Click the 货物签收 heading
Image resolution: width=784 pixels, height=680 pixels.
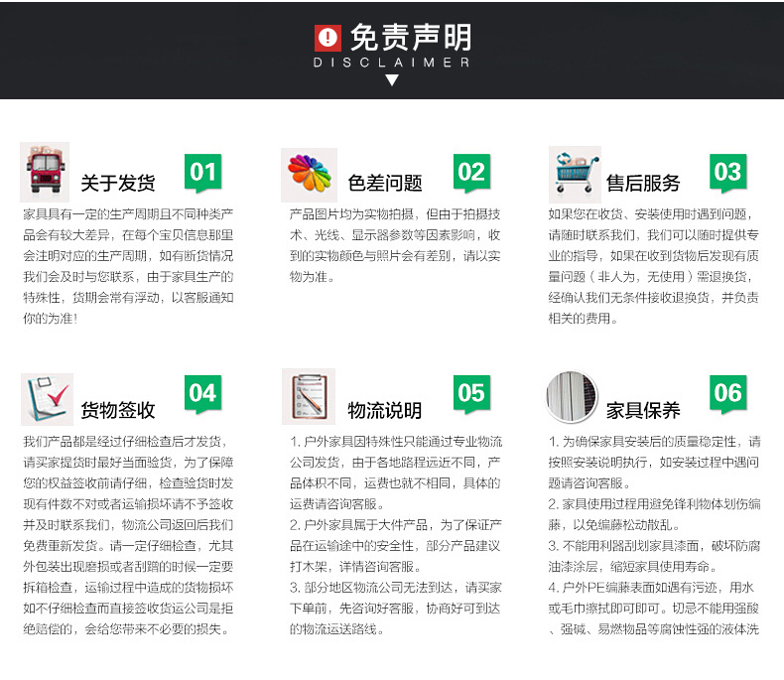coord(118,410)
